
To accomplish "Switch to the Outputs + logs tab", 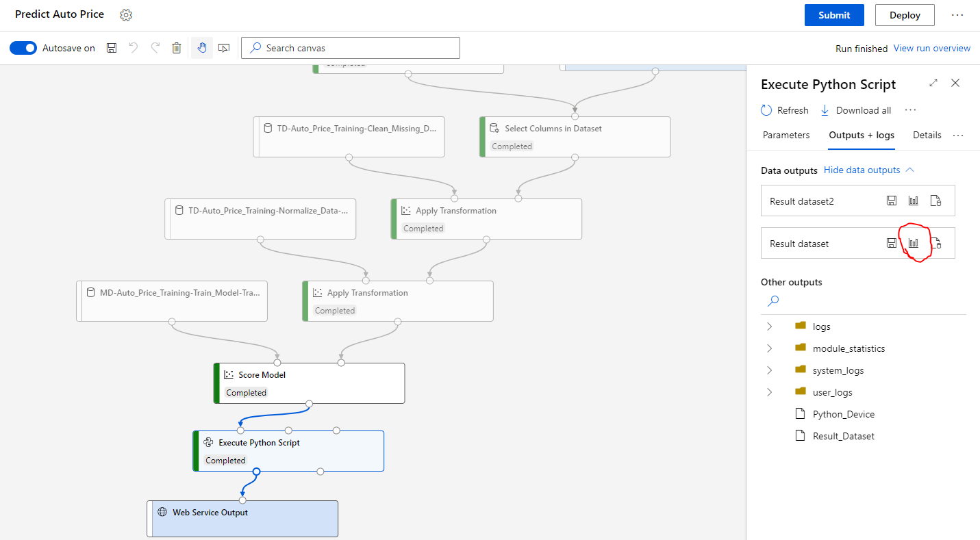I will (862, 135).
